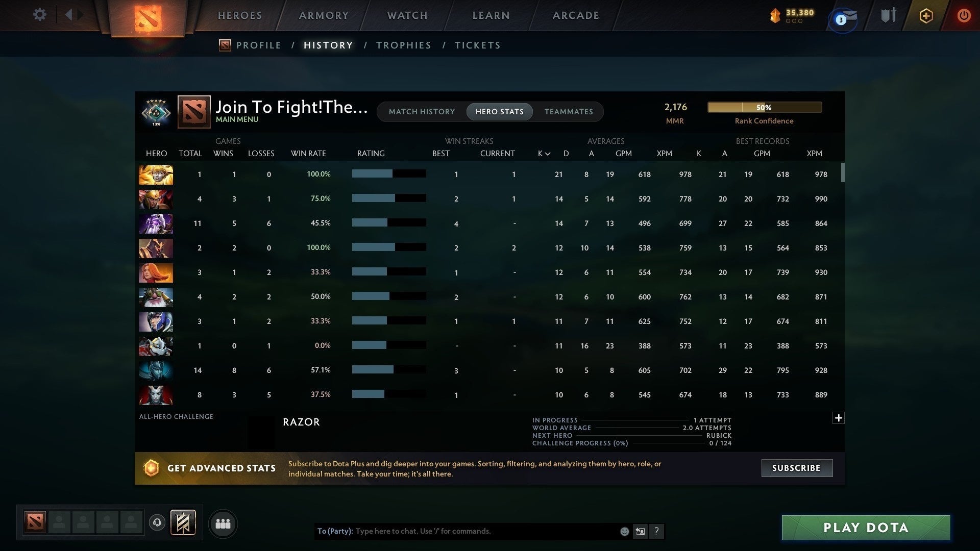The image size is (980, 551).
Task: Click the power button to exit
Action: pos(964,15)
